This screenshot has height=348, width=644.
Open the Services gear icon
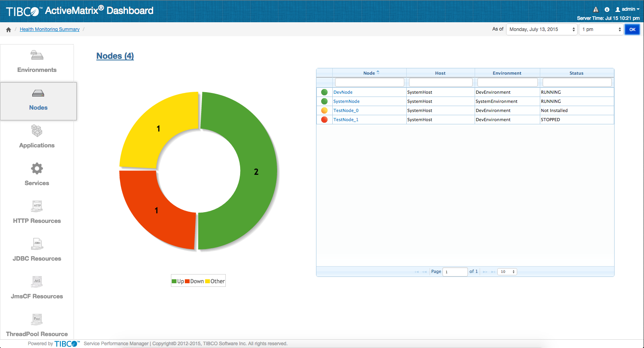coord(37,168)
